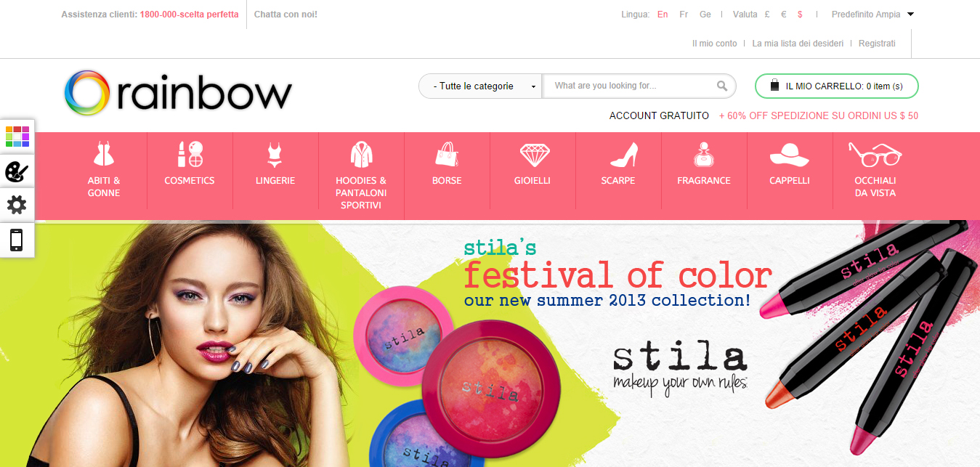Image resolution: width=980 pixels, height=467 pixels.
Task: Select the dollar currency option
Action: tap(800, 14)
